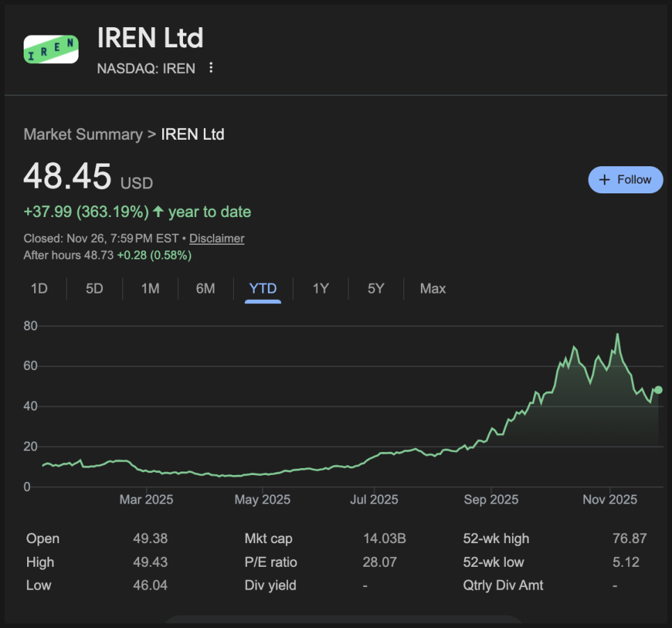Click the P/E ratio value 28.07
Screen dimensions: 672x628
pos(380,562)
